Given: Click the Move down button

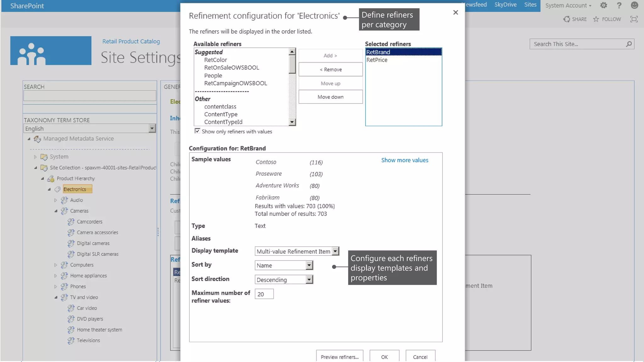Looking at the screenshot, I should pos(330,97).
